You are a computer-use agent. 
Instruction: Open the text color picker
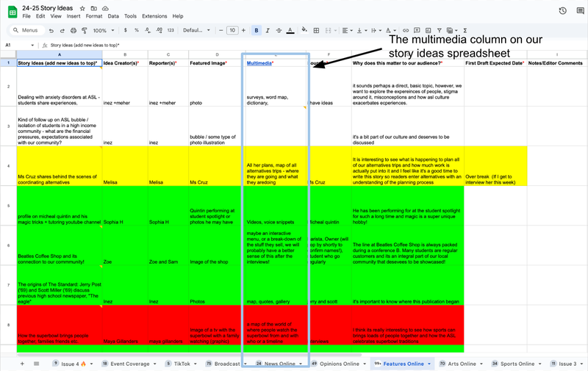[290, 30]
